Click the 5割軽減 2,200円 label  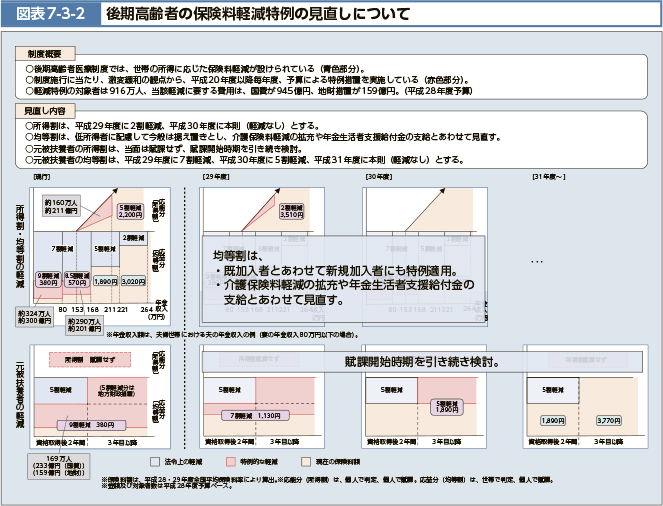[x=131, y=211]
